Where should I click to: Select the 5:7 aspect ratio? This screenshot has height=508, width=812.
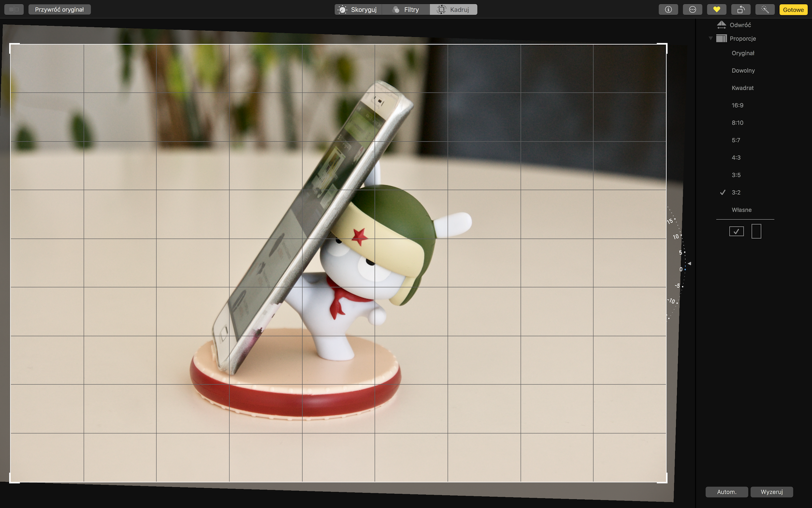coord(736,140)
